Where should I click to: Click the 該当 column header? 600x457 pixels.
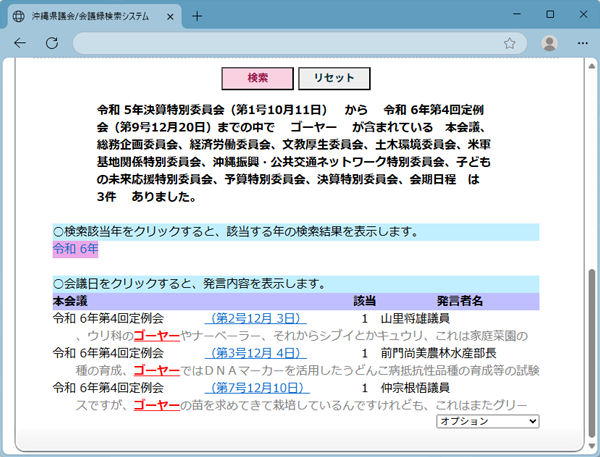(364, 301)
